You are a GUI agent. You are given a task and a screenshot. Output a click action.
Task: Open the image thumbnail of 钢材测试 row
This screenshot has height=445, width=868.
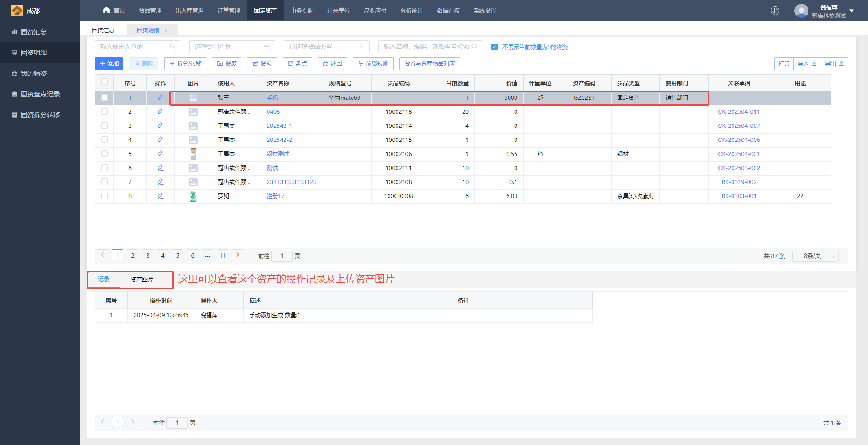coord(193,154)
